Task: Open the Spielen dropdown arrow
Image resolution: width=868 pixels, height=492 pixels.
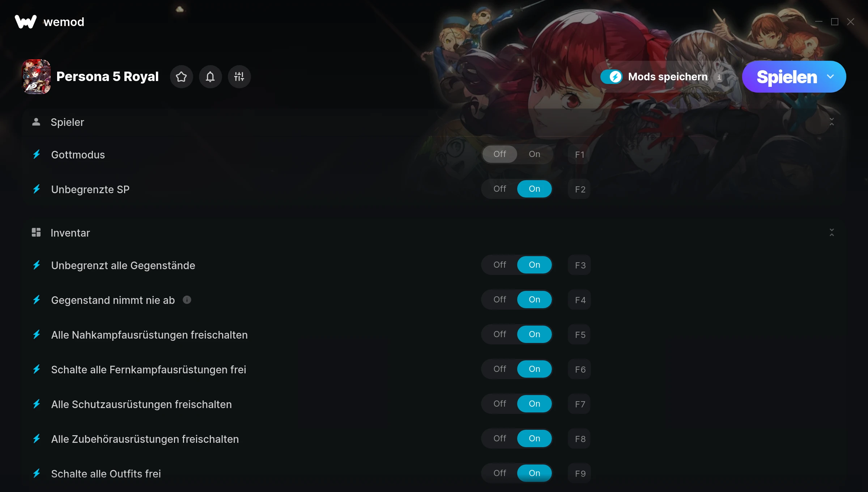Action: click(x=831, y=77)
